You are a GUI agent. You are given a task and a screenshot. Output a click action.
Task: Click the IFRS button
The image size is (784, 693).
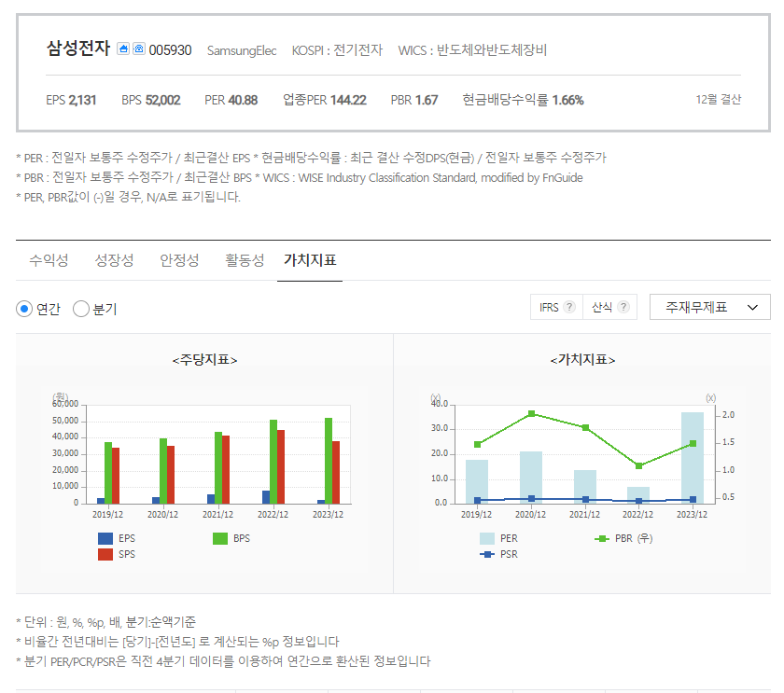pyautogui.click(x=556, y=307)
